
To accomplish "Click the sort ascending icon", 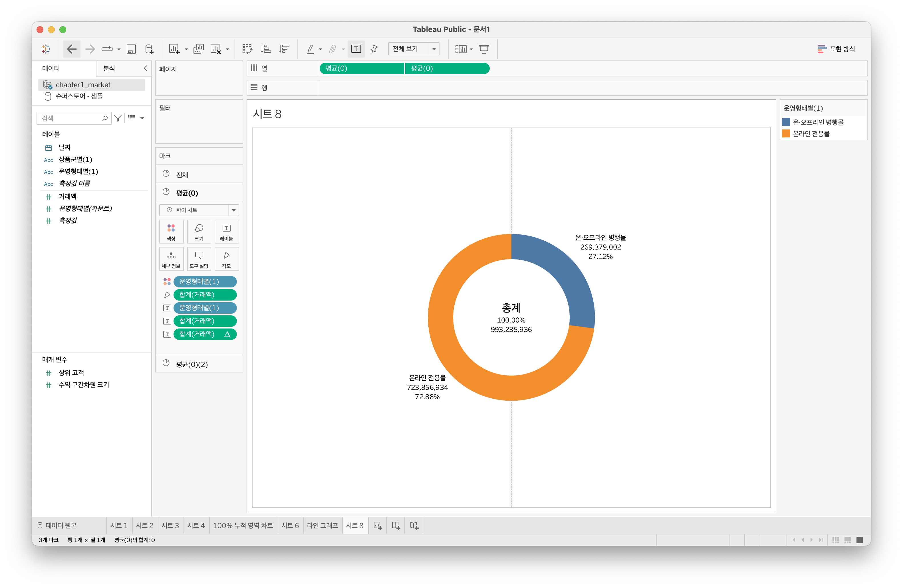I will [x=266, y=49].
